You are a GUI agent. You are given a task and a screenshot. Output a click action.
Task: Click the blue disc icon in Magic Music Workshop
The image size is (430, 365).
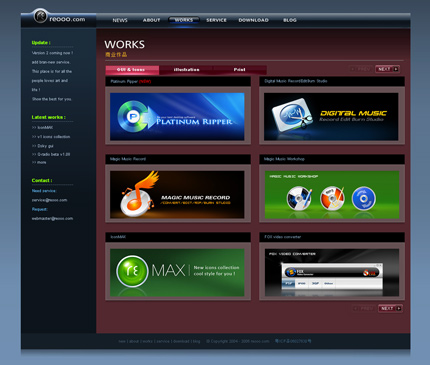tap(364, 198)
